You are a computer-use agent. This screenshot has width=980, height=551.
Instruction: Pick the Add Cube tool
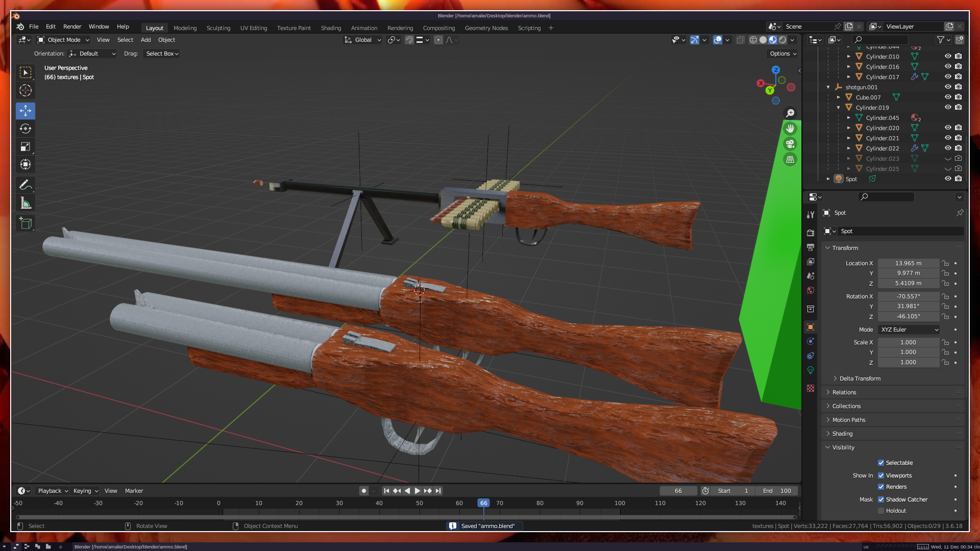[x=26, y=223]
